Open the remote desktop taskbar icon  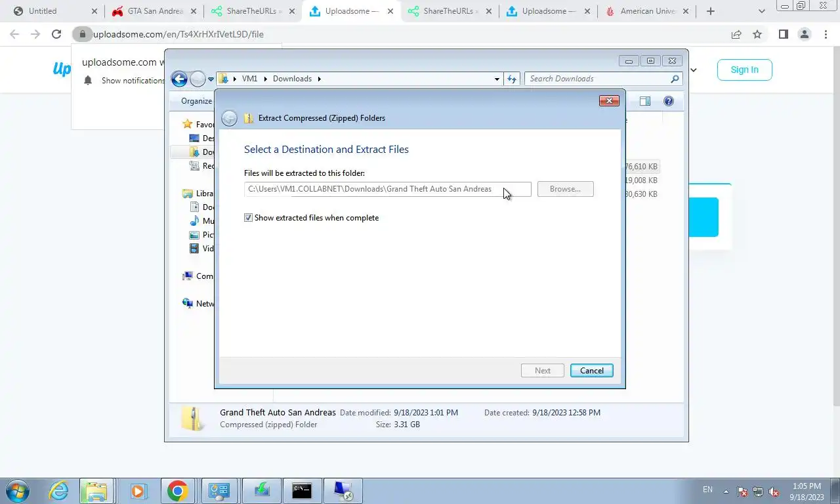pos(343,491)
